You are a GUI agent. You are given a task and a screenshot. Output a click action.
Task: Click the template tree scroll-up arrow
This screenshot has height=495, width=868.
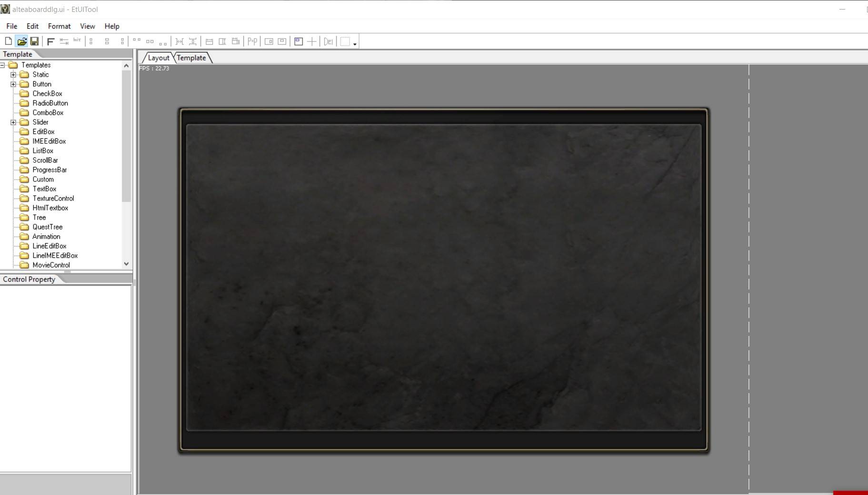click(x=126, y=65)
